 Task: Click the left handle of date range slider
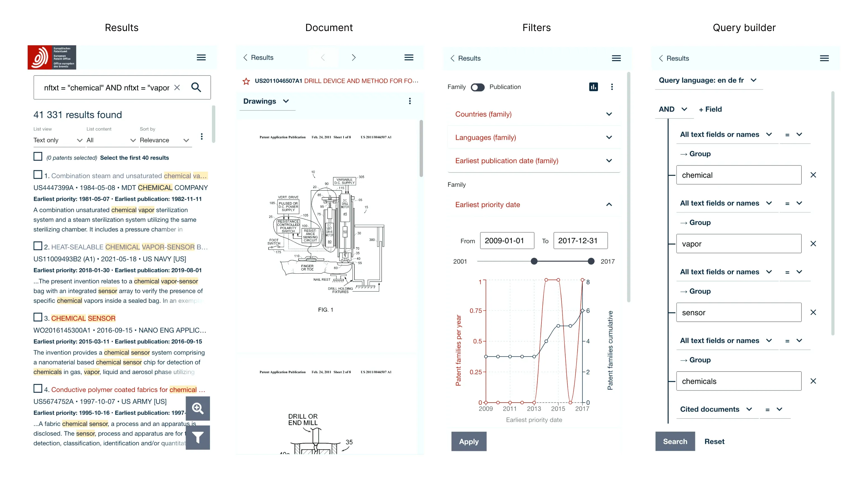click(x=534, y=261)
